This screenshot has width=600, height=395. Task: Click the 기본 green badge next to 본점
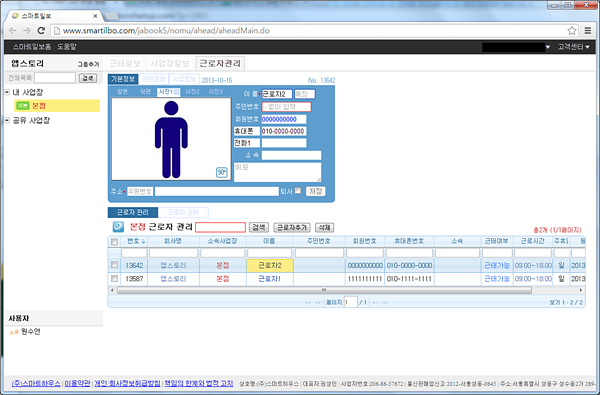click(23, 106)
